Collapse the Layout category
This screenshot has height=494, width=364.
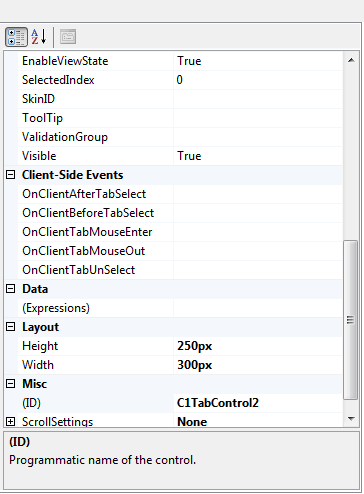click(11, 327)
